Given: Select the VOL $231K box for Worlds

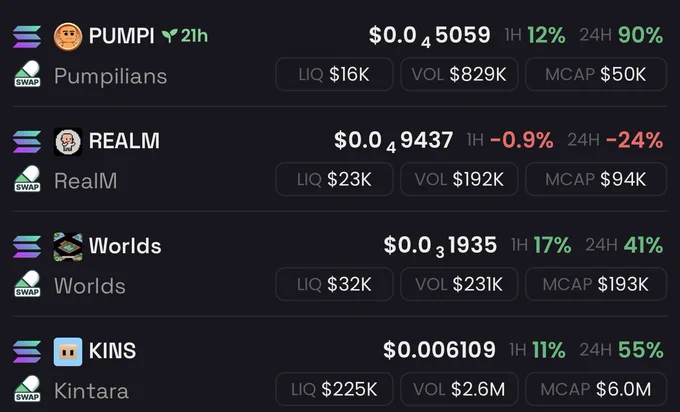Looking at the screenshot, I should [459, 284].
